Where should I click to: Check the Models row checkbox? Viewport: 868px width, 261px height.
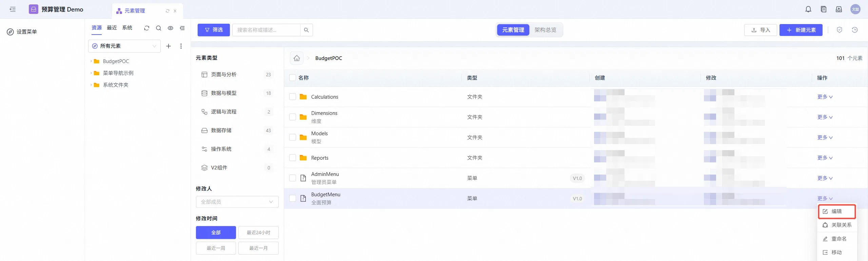[x=293, y=138]
